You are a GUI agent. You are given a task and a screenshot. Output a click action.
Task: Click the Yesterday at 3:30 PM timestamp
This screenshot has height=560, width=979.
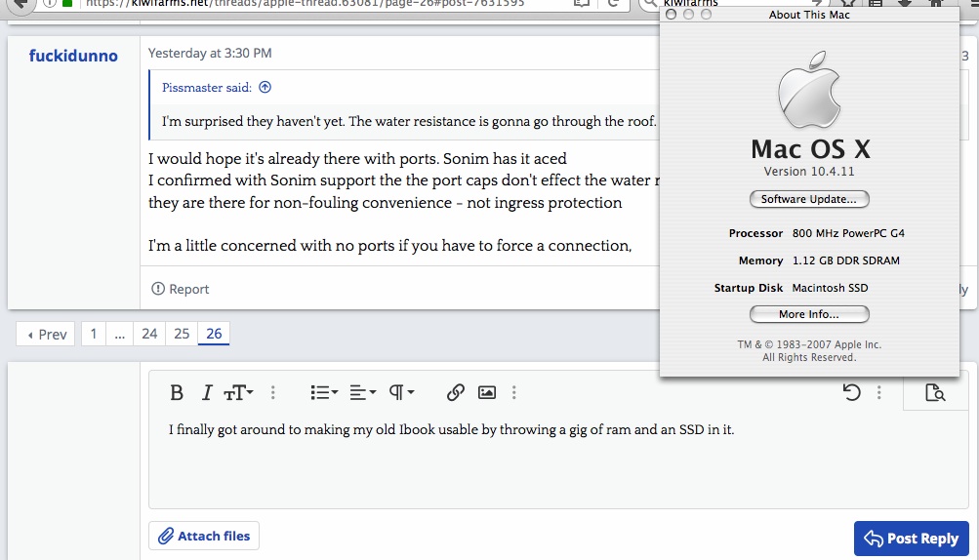click(210, 53)
